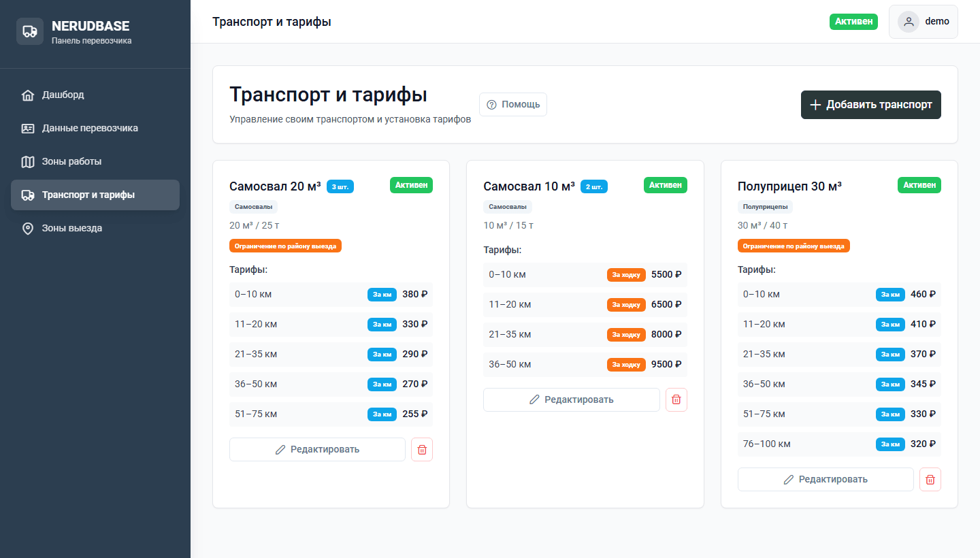980x558 pixels.
Task: Click the 51–75 км row priced 330 ₽
Action: point(839,414)
